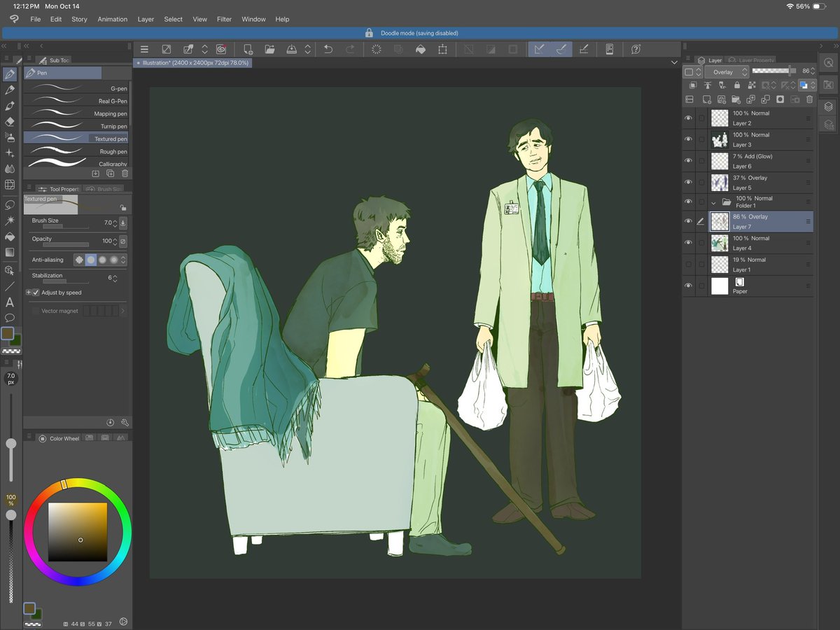Select the Gradient tool
Screen dimensions: 840x630
[x=10, y=252]
